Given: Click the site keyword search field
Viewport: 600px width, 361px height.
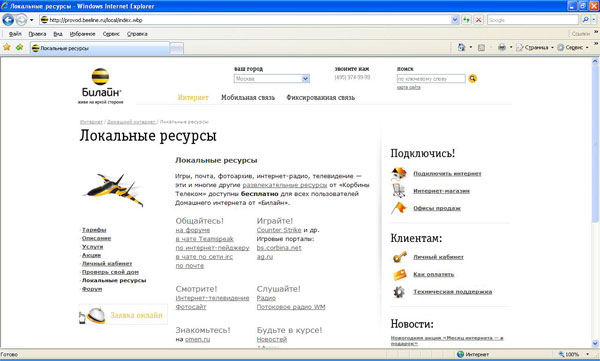Looking at the screenshot, I should point(431,78).
